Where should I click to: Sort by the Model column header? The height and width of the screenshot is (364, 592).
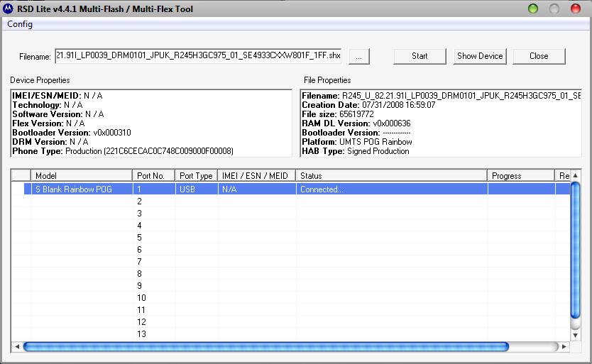(x=82, y=175)
